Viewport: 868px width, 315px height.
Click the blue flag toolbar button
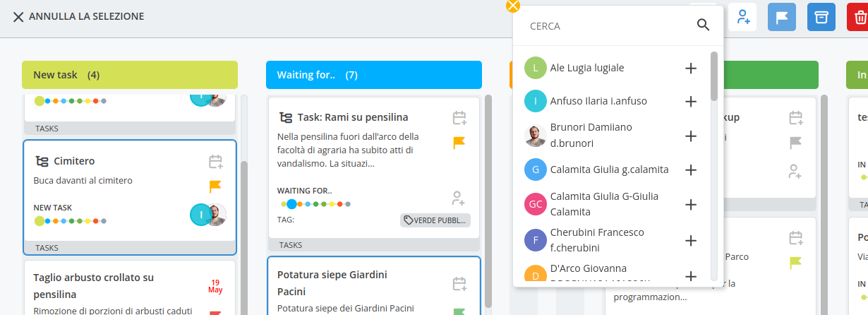click(782, 18)
